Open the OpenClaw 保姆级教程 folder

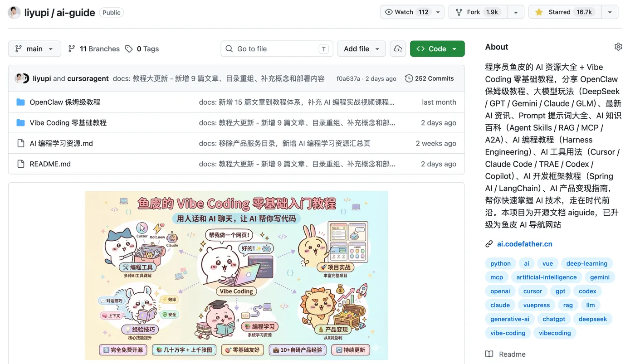65,102
